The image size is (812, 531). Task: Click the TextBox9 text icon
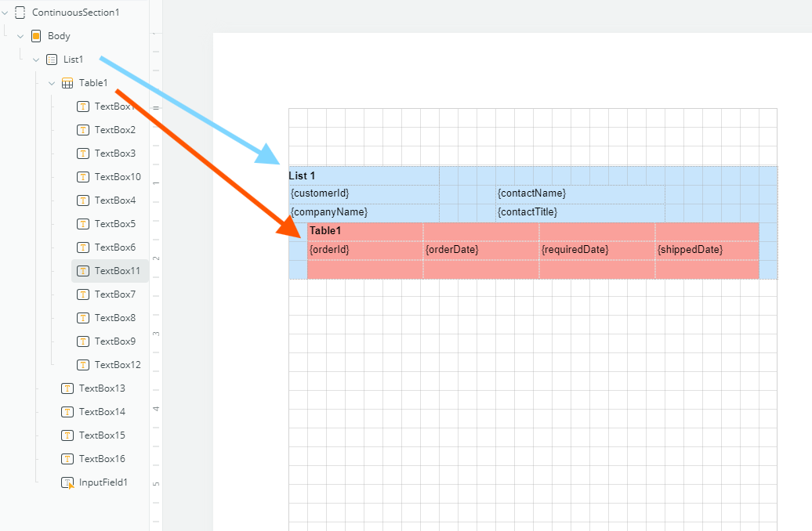point(84,341)
